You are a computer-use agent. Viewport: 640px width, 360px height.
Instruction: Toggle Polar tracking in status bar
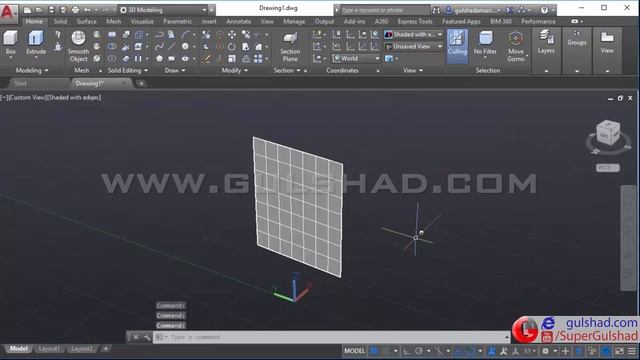(419, 351)
